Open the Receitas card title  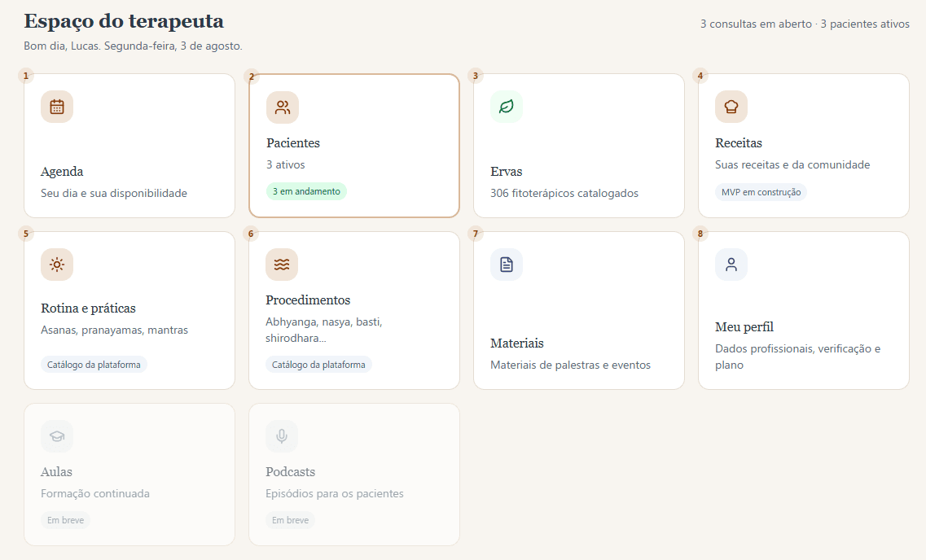[x=738, y=142]
